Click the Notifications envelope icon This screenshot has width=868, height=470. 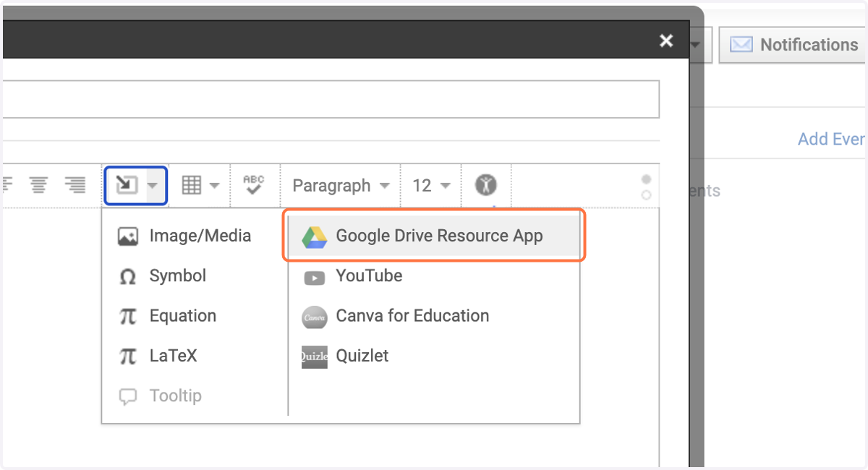point(741,45)
